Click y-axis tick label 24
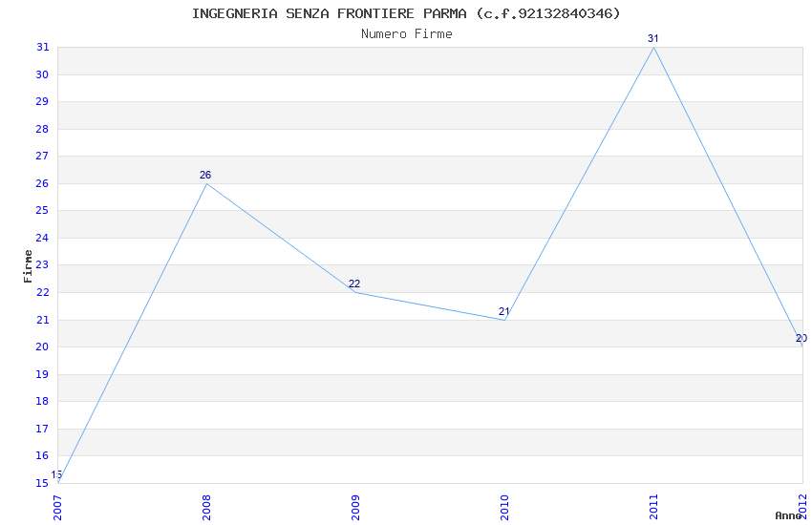The width and height of the screenshot is (812, 525). 42,238
